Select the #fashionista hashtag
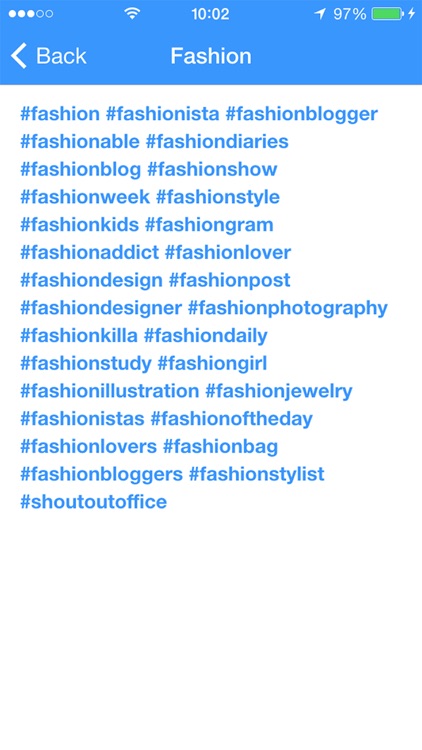The width and height of the screenshot is (422, 750). [x=162, y=114]
